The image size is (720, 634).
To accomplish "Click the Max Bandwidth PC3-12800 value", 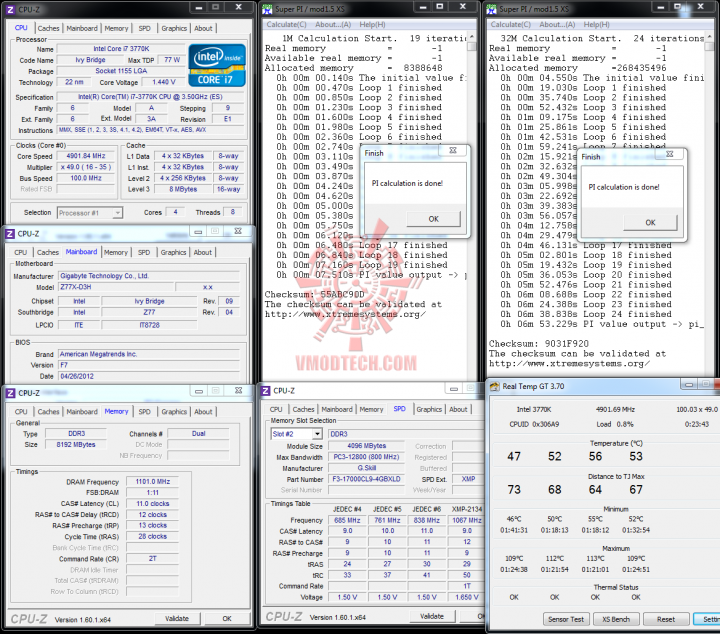I will (366, 457).
